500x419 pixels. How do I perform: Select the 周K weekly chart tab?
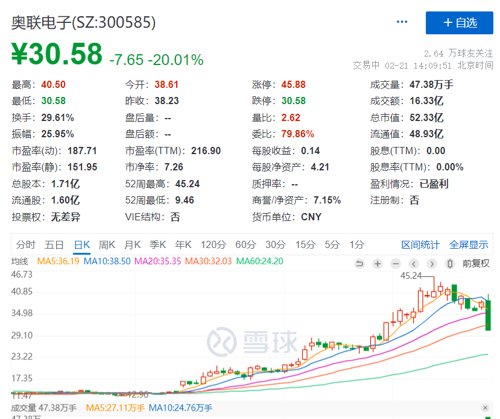coord(107,245)
